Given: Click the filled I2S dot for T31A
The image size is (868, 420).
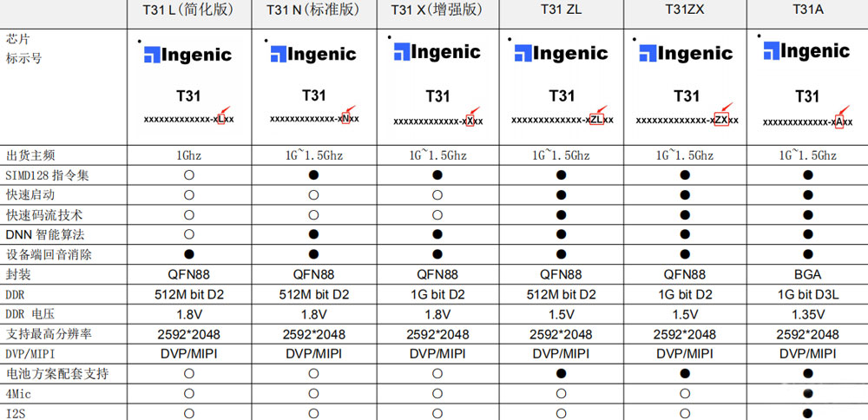Looking at the screenshot, I should [x=807, y=413].
